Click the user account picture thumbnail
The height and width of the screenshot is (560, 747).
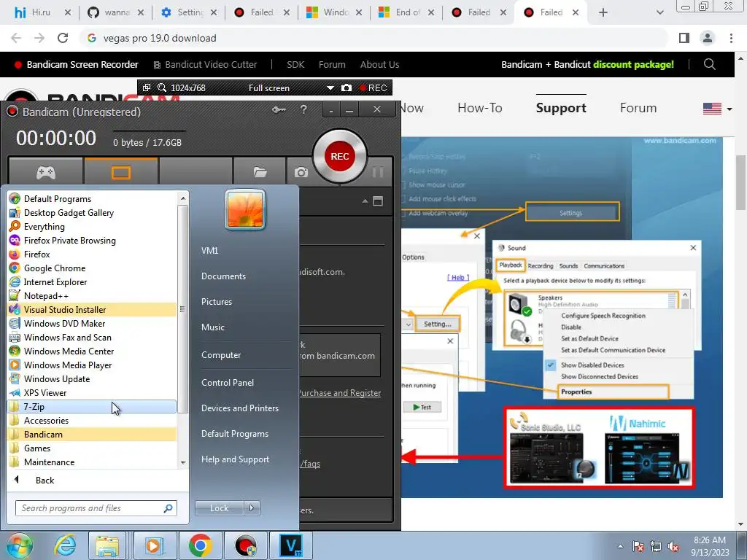point(245,209)
